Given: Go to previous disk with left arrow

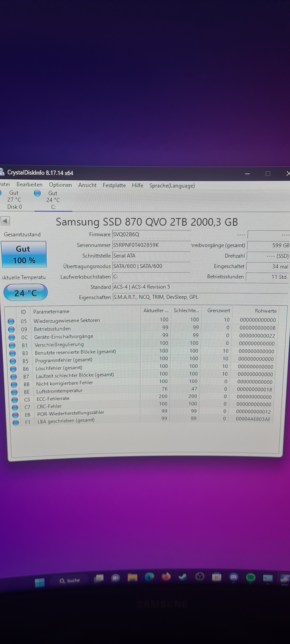Looking at the screenshot, I should coord(5,221).
